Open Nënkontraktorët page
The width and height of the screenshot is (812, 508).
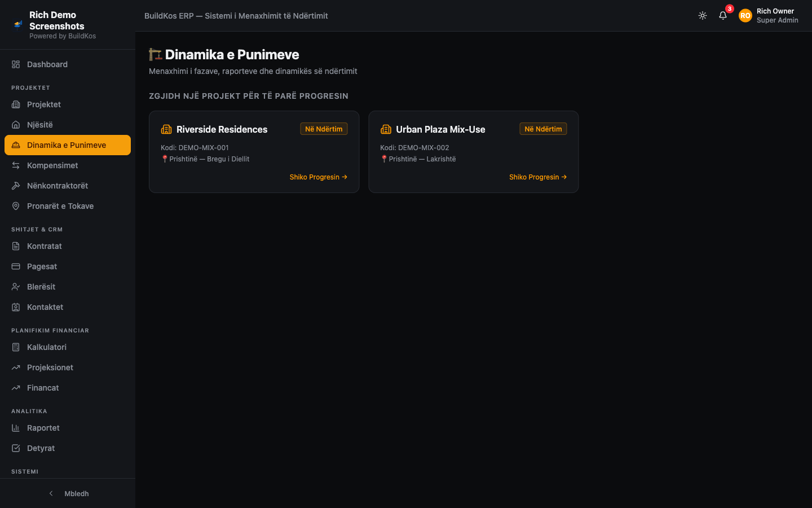click(x=68, y=186)
